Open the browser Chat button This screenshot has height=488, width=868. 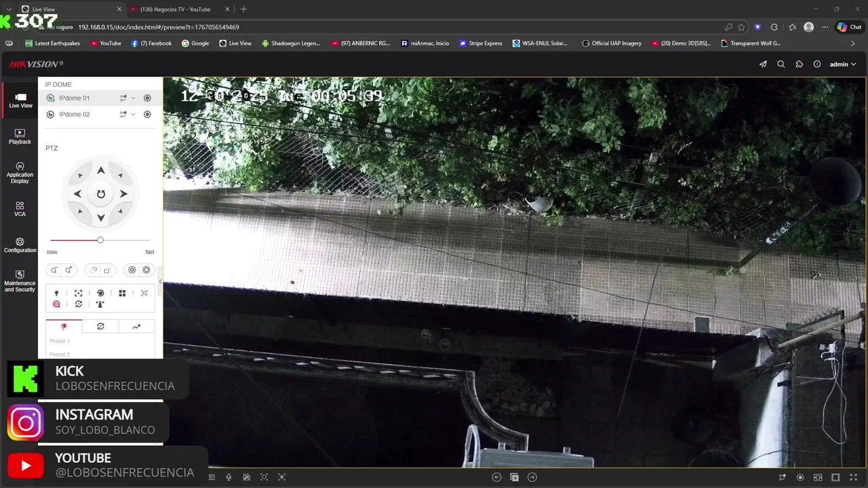850,27
